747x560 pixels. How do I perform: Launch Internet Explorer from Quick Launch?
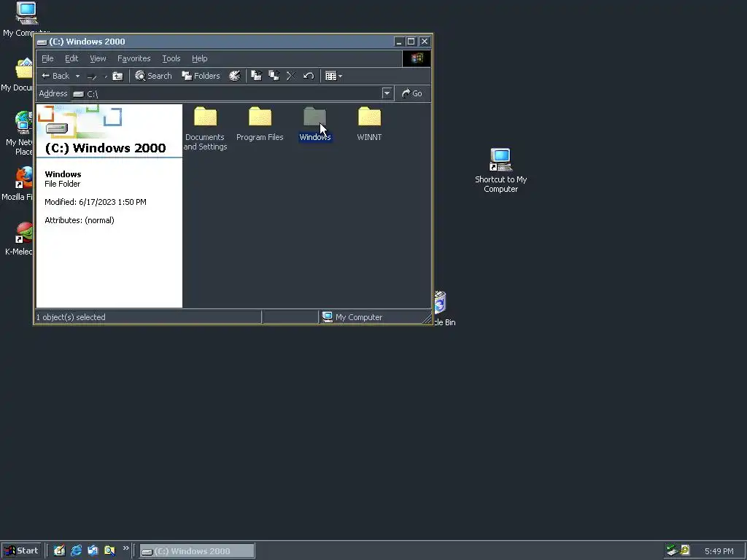76,551
